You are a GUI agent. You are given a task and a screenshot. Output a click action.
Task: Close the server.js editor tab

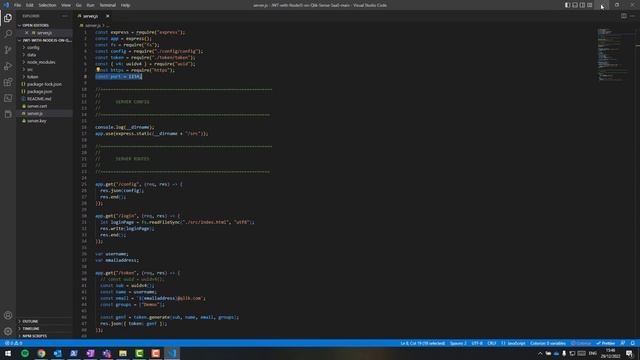point(108,16)
